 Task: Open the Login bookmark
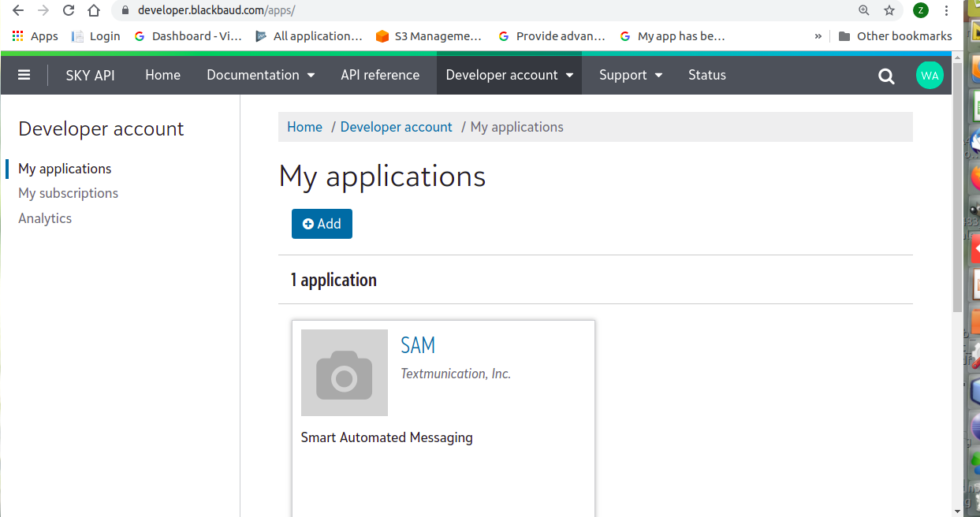(x=95, y=35)
